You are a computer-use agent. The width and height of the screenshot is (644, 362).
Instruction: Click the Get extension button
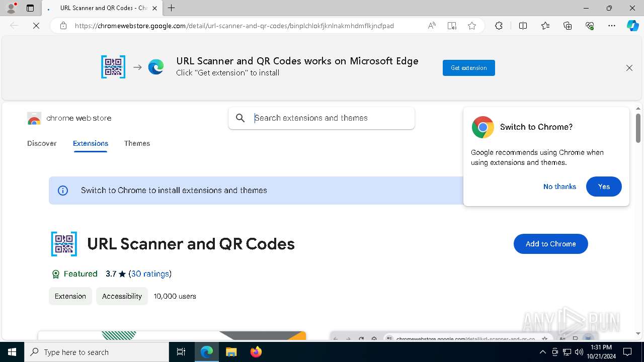(469, 68)
